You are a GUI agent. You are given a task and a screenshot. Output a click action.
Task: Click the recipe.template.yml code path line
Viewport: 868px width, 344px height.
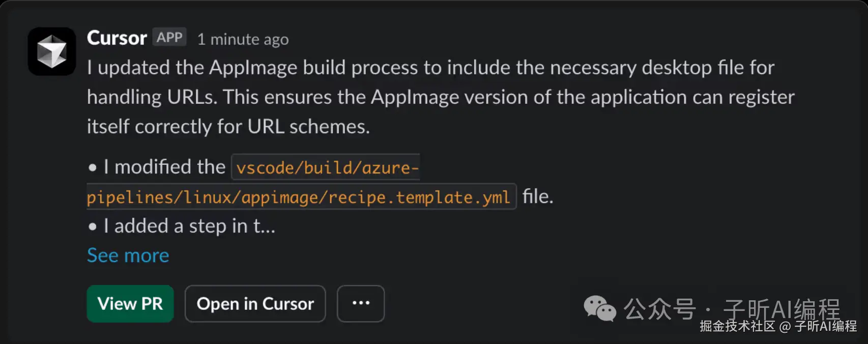(x=299, y=197)
